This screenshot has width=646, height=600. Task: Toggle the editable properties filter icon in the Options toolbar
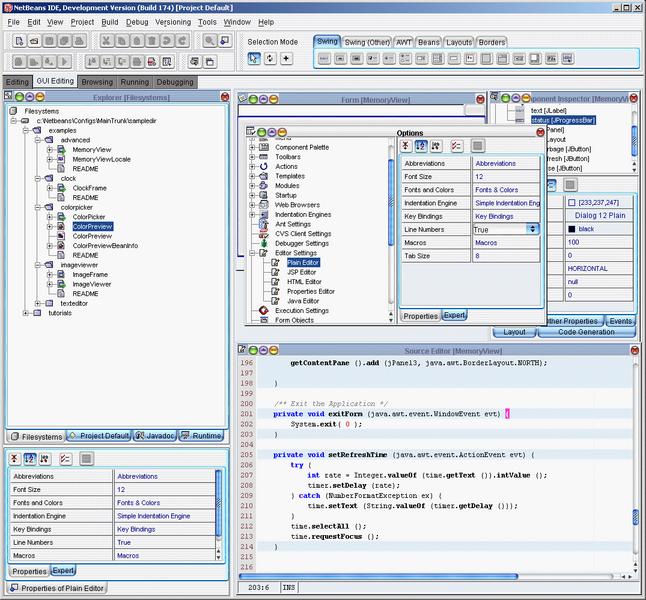click(x=456, y=145)
